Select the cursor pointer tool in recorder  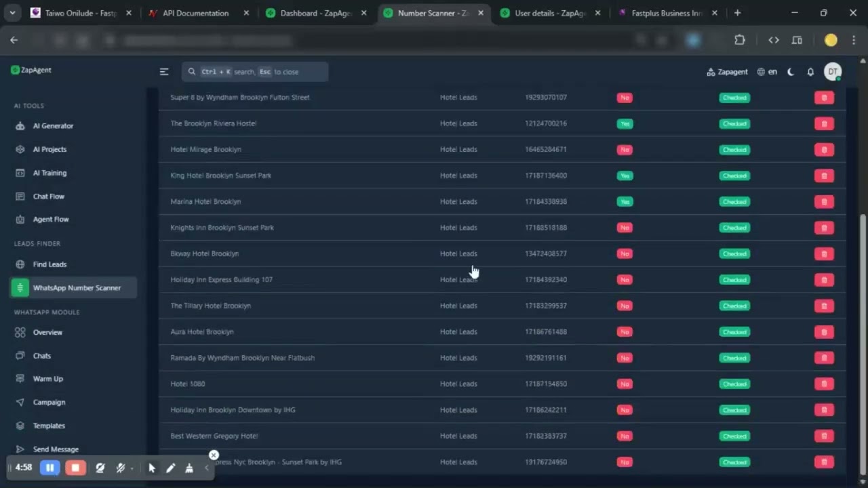(x=152, y=468)
